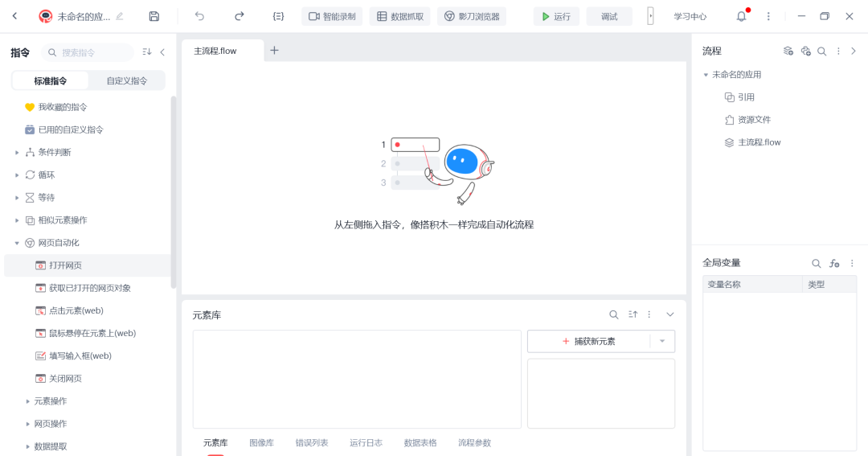
Task: Open 资源文件 in the flow tree
Action: pos(748,120)
